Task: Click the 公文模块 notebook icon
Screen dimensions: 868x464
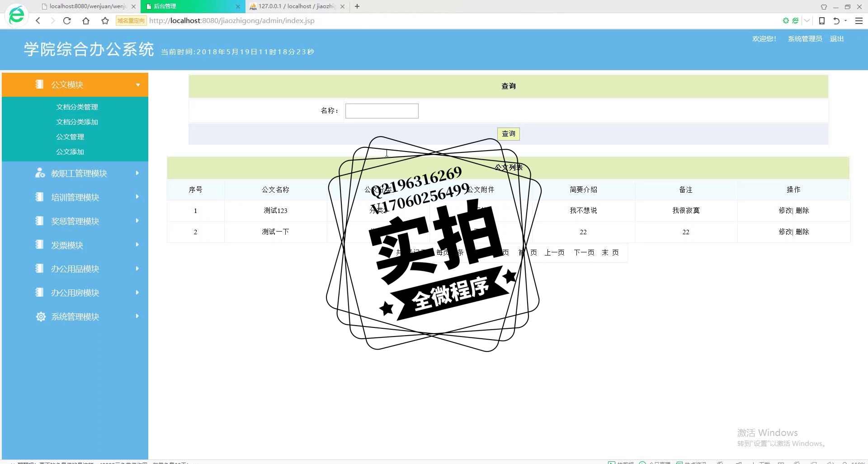Action: click(40, 84)
